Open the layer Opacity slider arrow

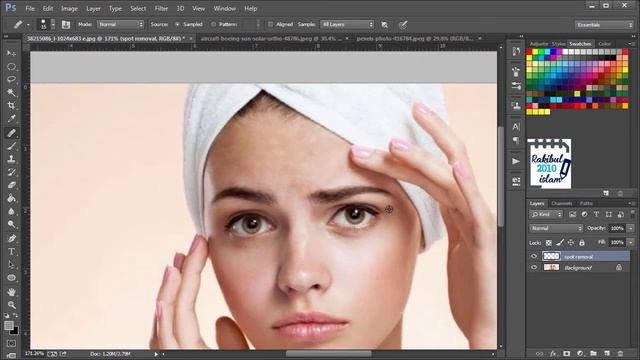pyautogui.click(x=630, y=228)
